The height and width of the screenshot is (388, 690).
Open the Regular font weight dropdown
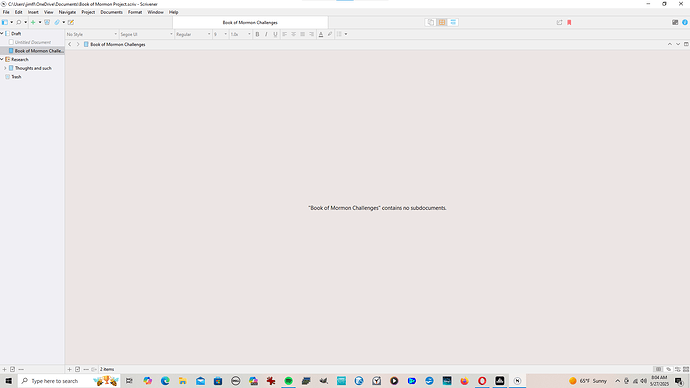point(193,34)
